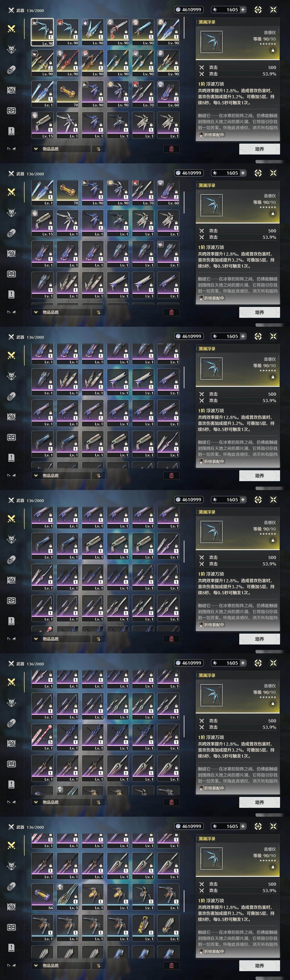Toggle sort order arrows in the topmost screen

[98, 149]
